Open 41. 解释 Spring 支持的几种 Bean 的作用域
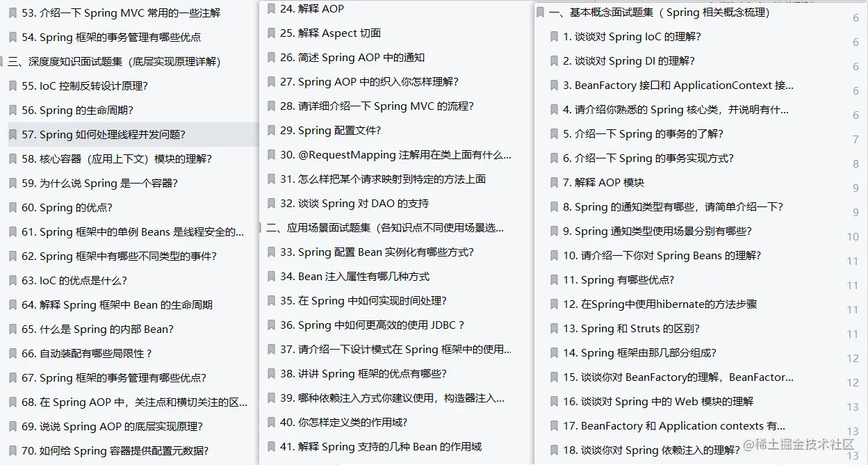 381,447
